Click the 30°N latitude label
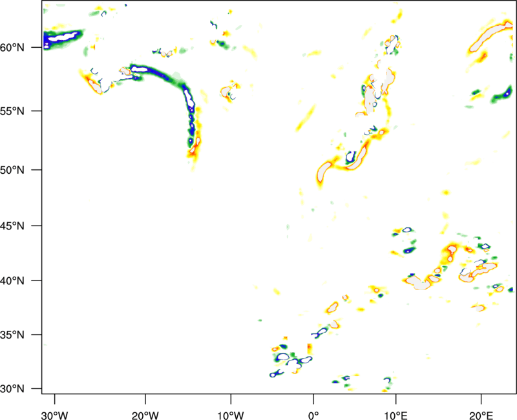This screenshot has height=420, width=517. (12, 389)
